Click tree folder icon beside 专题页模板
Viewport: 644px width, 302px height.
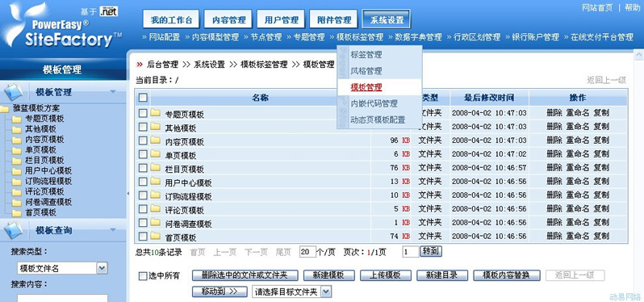[16, 120]
